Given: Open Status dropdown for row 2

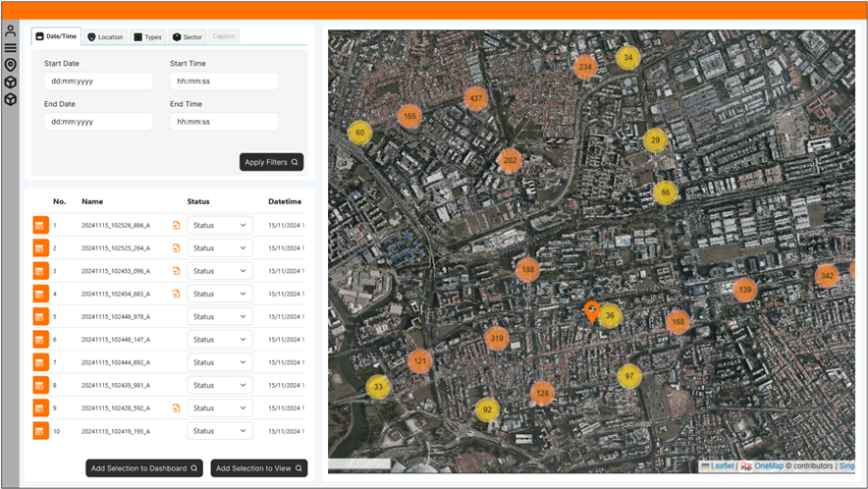Looking at the screenshot, I should tap(220, 248).
